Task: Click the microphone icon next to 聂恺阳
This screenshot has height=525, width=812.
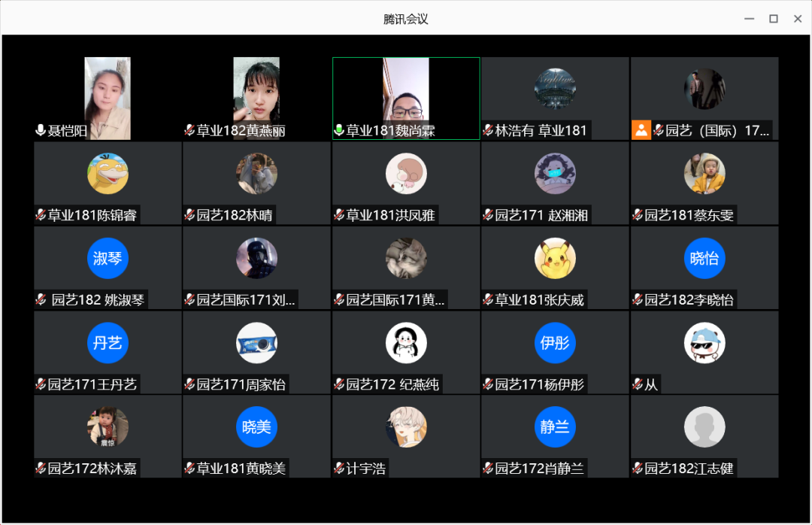Action: point(41,131)
